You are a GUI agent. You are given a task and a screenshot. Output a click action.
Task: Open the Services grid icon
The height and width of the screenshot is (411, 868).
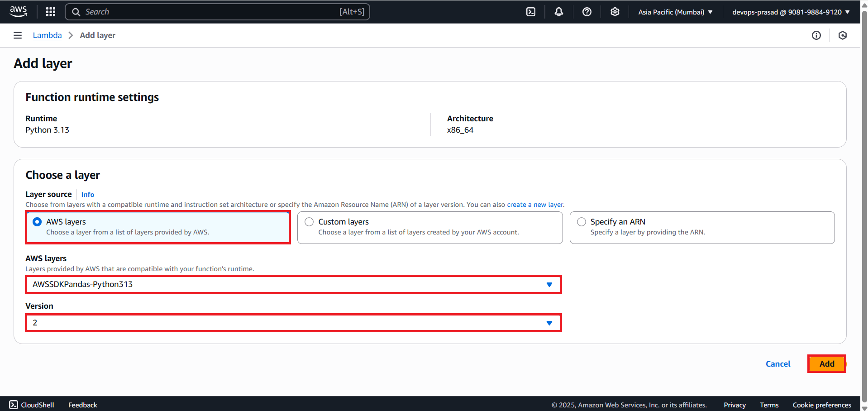click(x=50, y=11)
